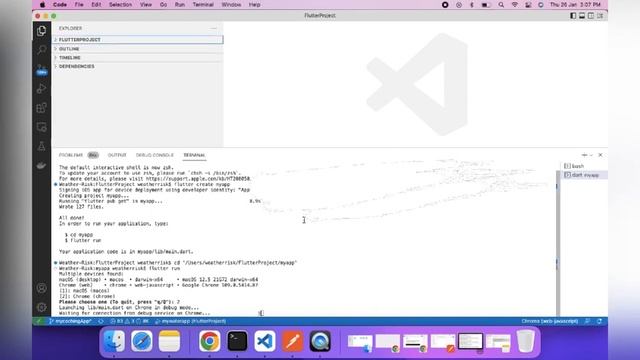Toggle secondary side bar layout button
The image size is (640, 360).
pos(591,16)
